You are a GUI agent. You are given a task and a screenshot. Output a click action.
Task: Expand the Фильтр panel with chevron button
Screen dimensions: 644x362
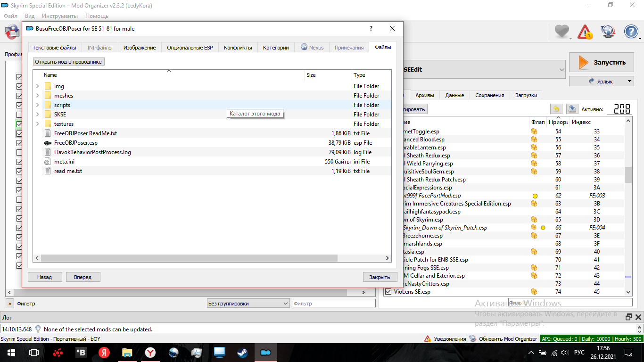(10, 304)
